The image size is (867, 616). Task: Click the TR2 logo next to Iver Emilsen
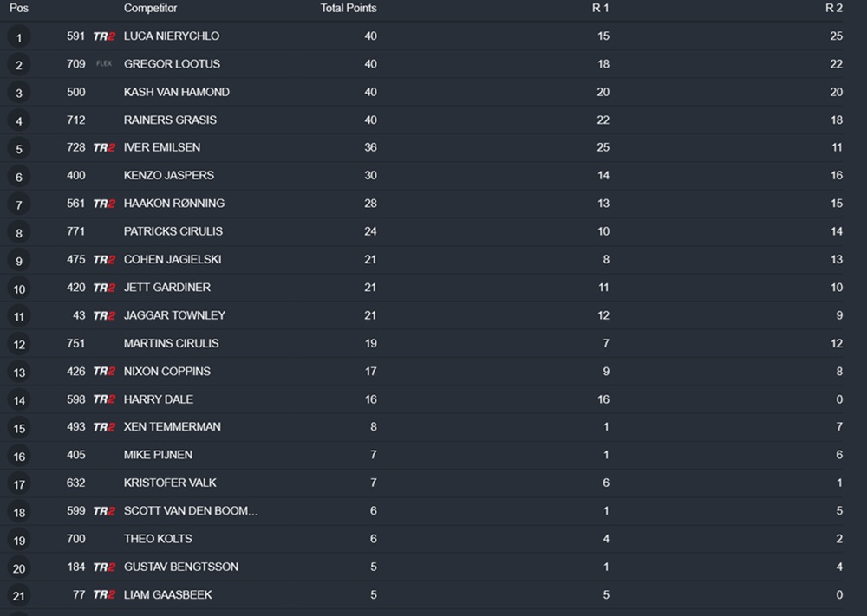click(104, 148)
